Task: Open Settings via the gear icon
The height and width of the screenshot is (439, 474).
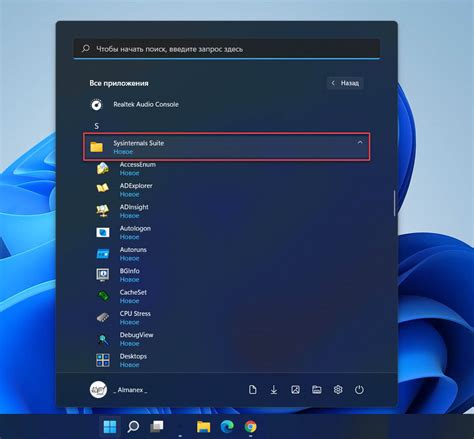Action: click(338, 390)
